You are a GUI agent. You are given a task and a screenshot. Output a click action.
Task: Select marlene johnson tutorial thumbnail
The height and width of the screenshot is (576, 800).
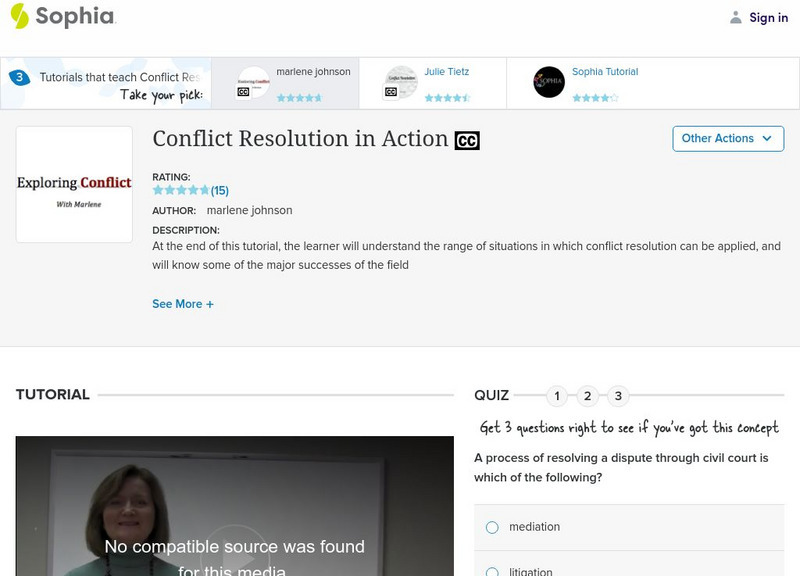[x=254, y=82]
